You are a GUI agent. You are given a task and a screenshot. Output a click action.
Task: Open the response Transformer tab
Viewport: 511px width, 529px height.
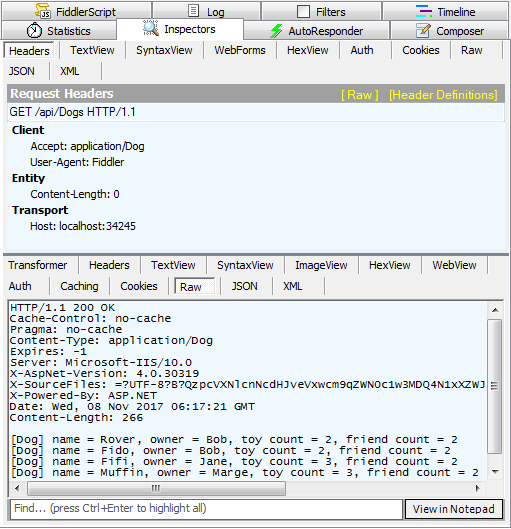point(38,265)
